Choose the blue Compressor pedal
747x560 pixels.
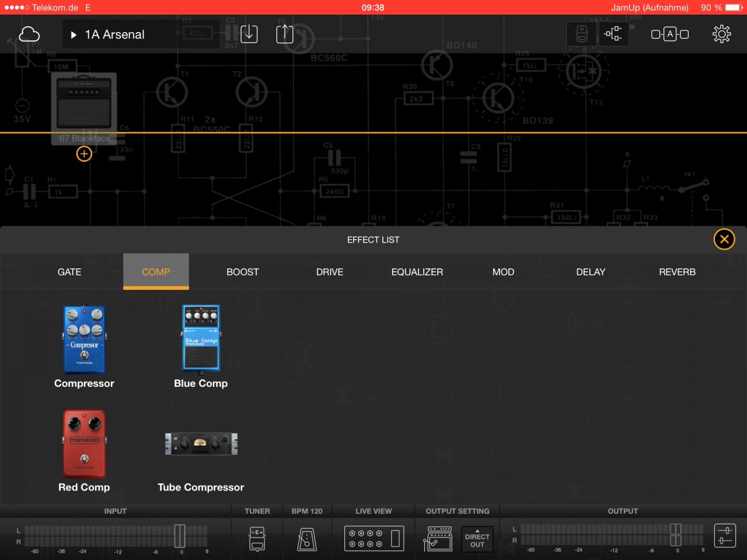click(84, 339)
